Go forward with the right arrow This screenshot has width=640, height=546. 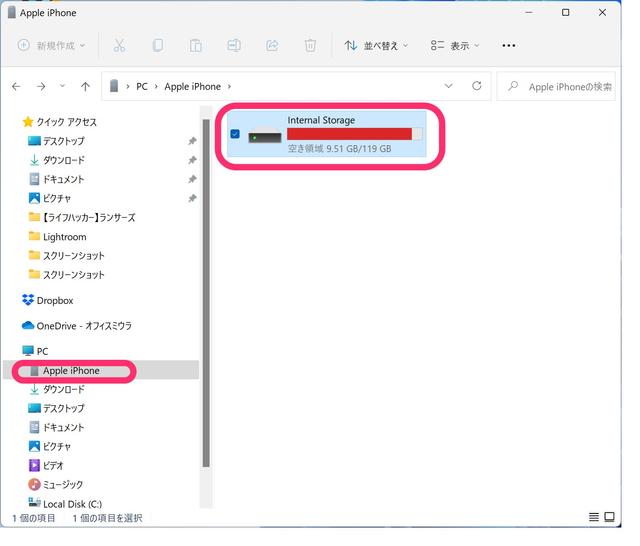(41, 87)
